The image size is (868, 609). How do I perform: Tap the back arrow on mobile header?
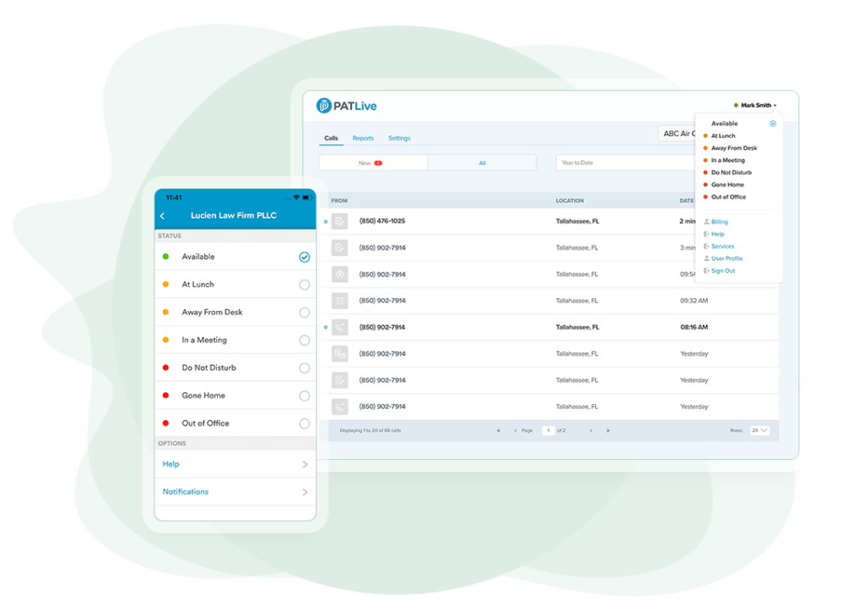pos(162,216)
